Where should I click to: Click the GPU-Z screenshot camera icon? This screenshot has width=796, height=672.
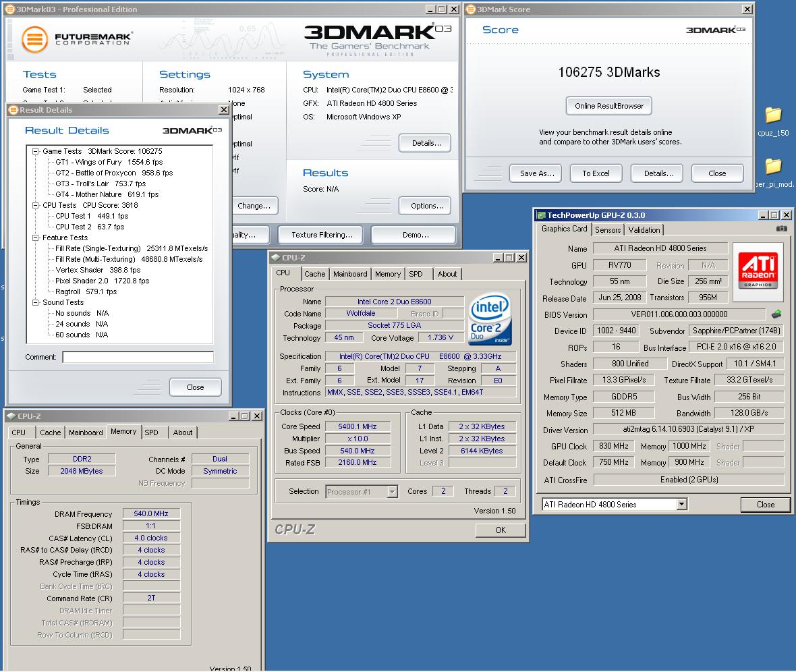tap(782, 229)
